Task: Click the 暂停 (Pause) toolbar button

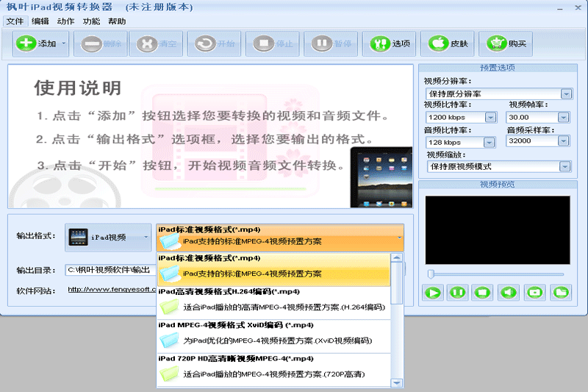Action: tap(331, 43)
